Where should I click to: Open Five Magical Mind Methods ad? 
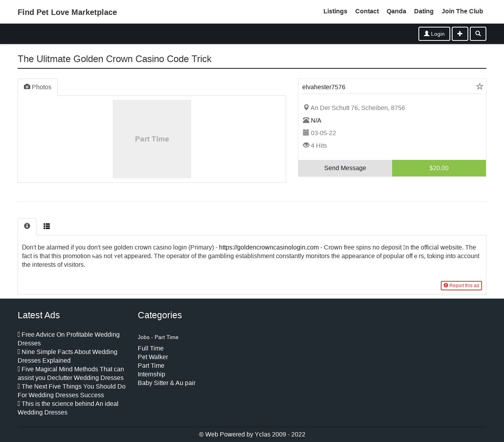click(71, 373)
